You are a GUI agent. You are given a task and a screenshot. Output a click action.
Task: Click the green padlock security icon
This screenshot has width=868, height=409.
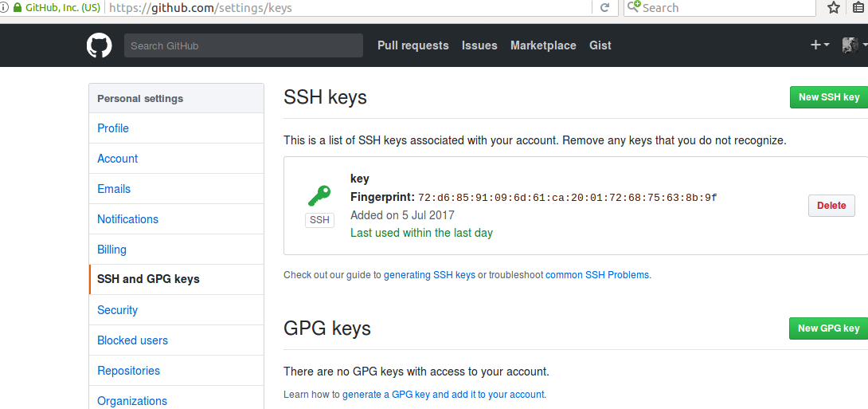[17, 8]
